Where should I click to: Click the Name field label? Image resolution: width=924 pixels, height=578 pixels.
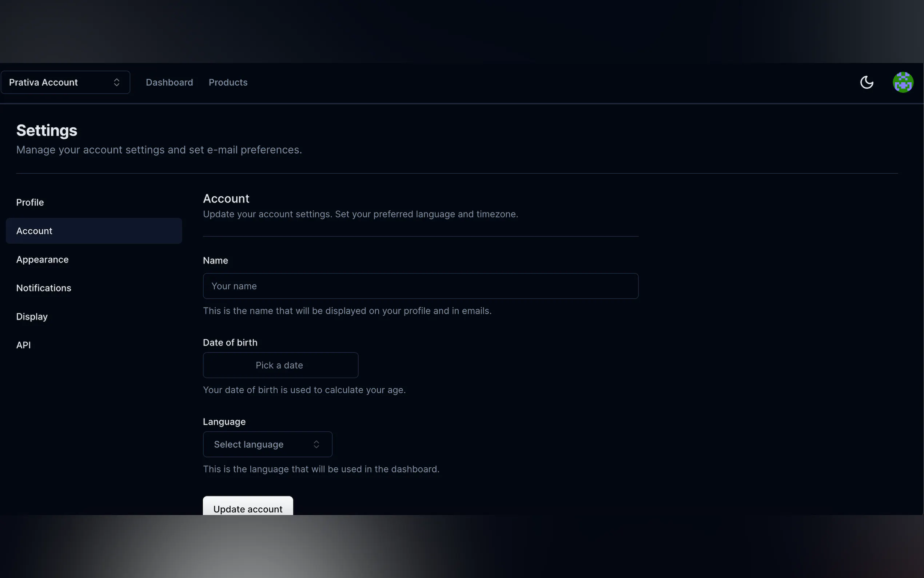(215, 260)
